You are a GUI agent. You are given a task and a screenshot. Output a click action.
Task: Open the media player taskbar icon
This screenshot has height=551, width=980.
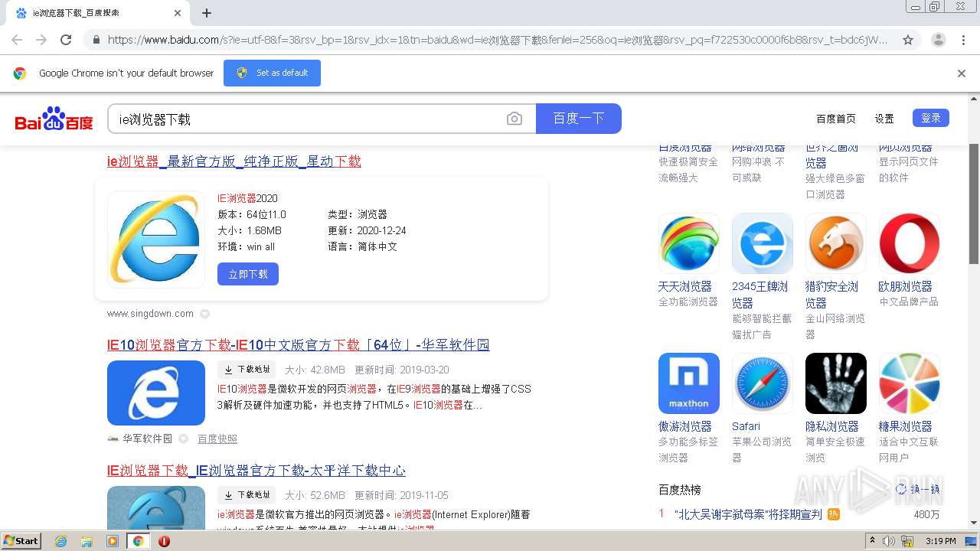coord(113,541)
